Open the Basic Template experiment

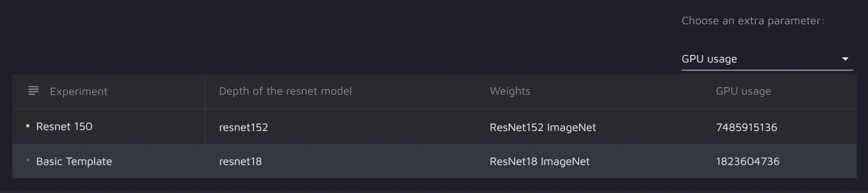click(74, 161)
